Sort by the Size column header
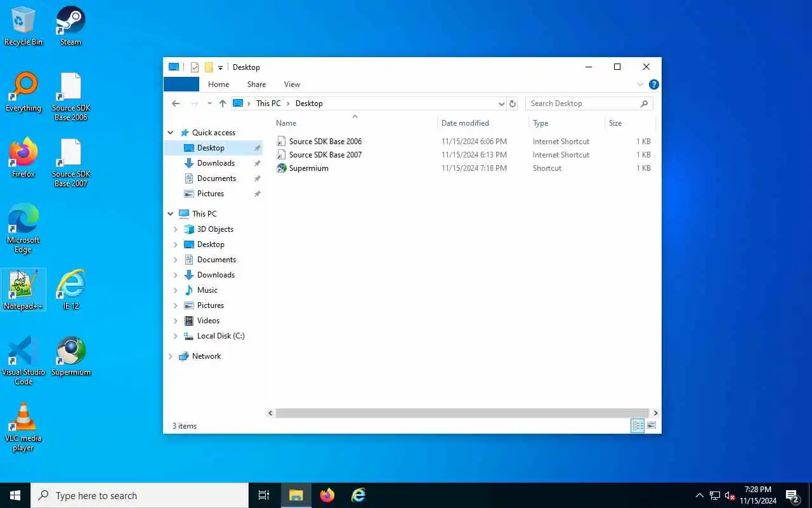The image size is (812, 508). pyautogui.click(x=629, y=123)
